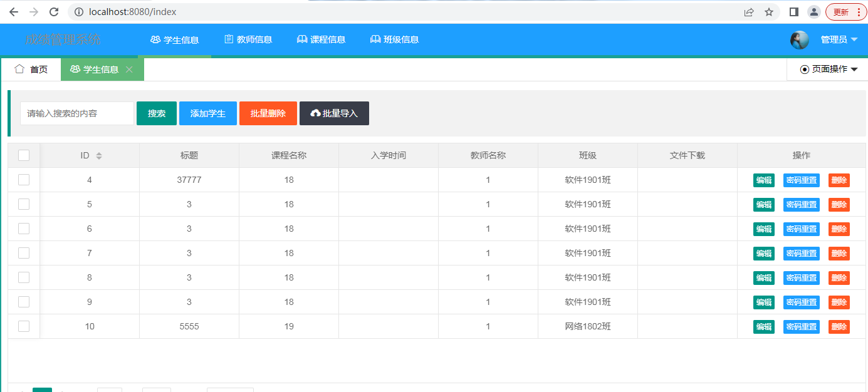Click the administrator avatar picture
The image size is (868, 392).
799,39
